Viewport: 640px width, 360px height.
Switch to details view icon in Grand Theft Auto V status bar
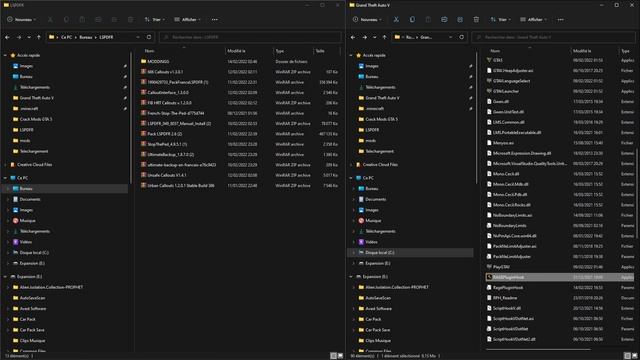click(627, 356)
